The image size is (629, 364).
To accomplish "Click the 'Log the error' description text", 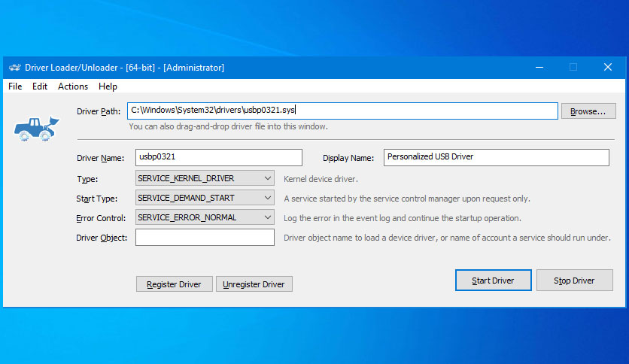I will click(403, 219).
